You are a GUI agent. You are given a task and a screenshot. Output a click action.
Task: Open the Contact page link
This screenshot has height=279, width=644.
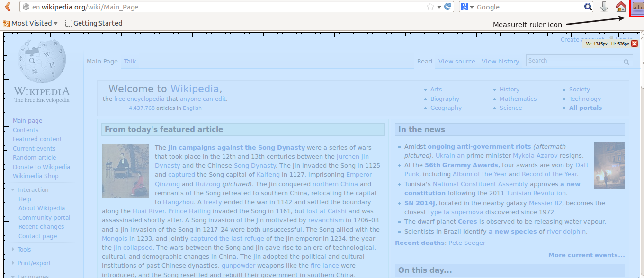pos(37,236)
